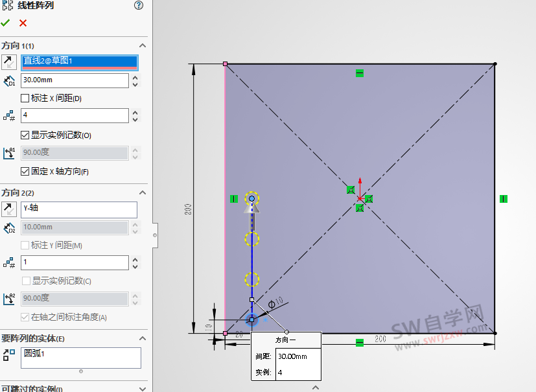Expand the 可跳过的实例 section
This screenshot has width=536, height=392.
[x=143, y=387]
